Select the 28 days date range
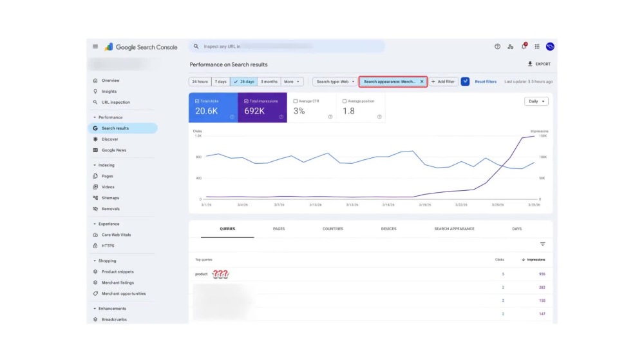The height and width of the screenshot is (363, 644). (x=243, y=81)
